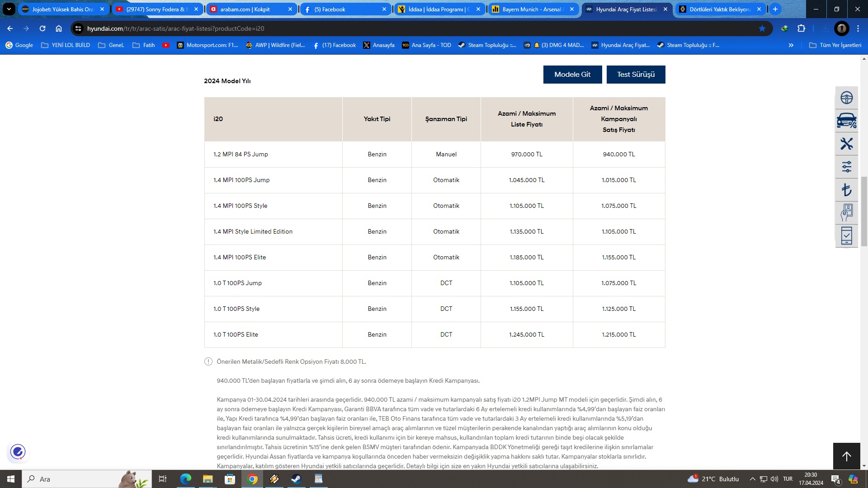This screenshot has height=488, width=868.
Task: Switch to Sonny Fodera YouTube tab
Action: pyautogui.click(x=157, y=9)
